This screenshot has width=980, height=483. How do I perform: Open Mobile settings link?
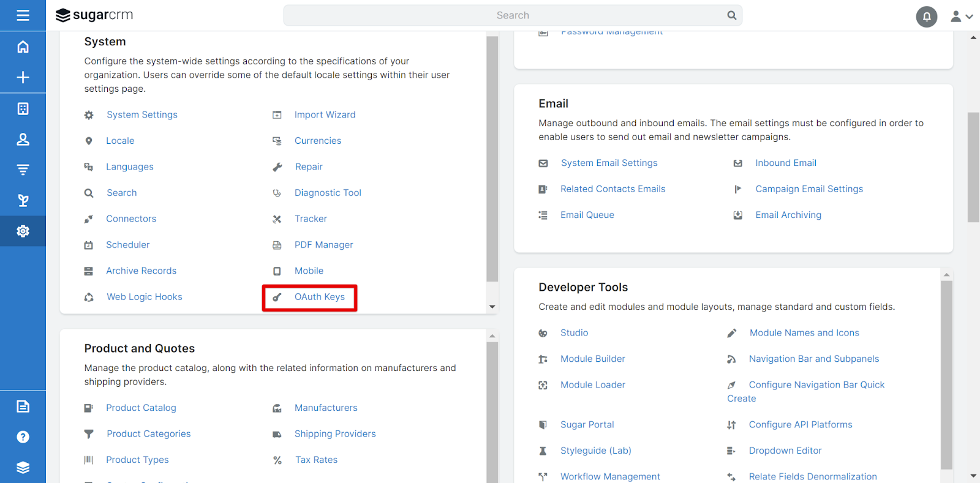coord(309,271)
